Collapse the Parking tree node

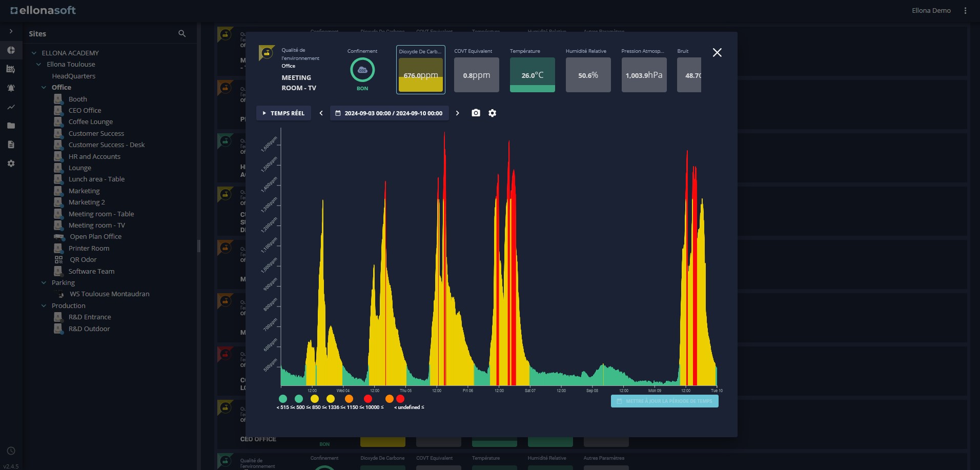(x=44, y=282)
